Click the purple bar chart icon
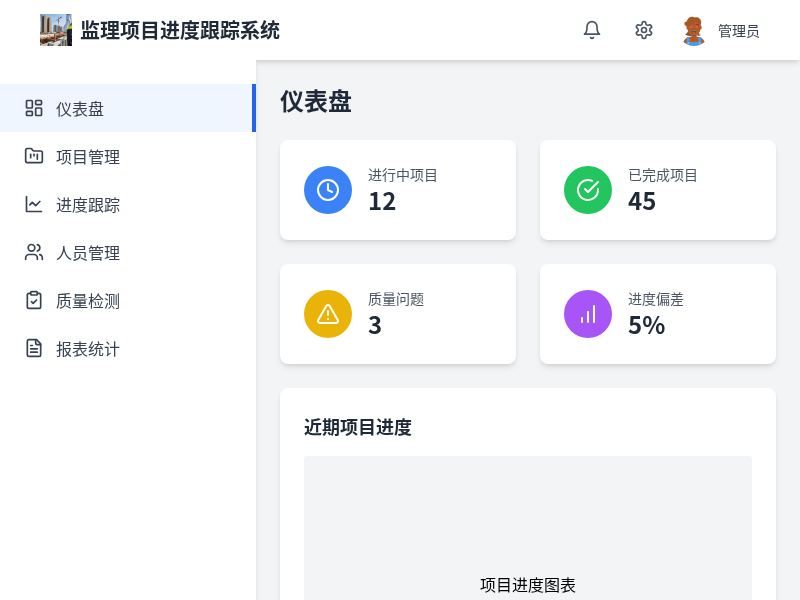The width and height of the screenshot is (800, 600). coord(588,314)
